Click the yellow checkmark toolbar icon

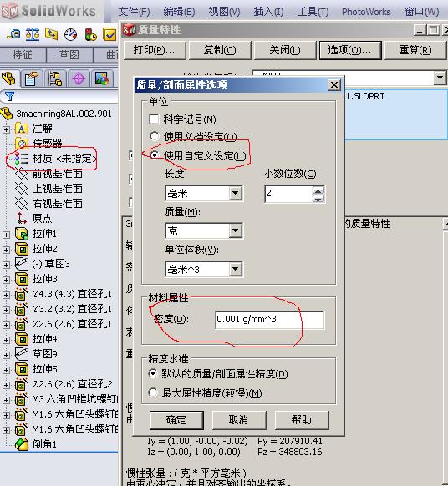109,34
